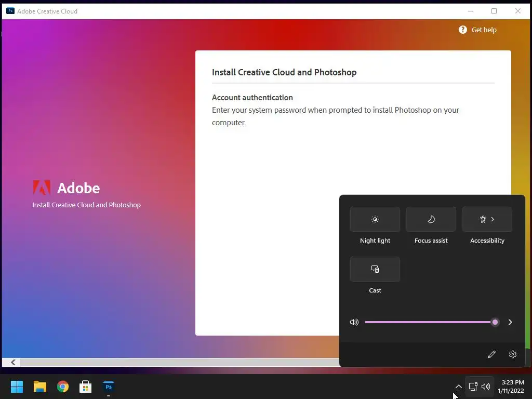Click the Account authentication heading
Screen dimensions: 532x399
(x=252, y=97)
